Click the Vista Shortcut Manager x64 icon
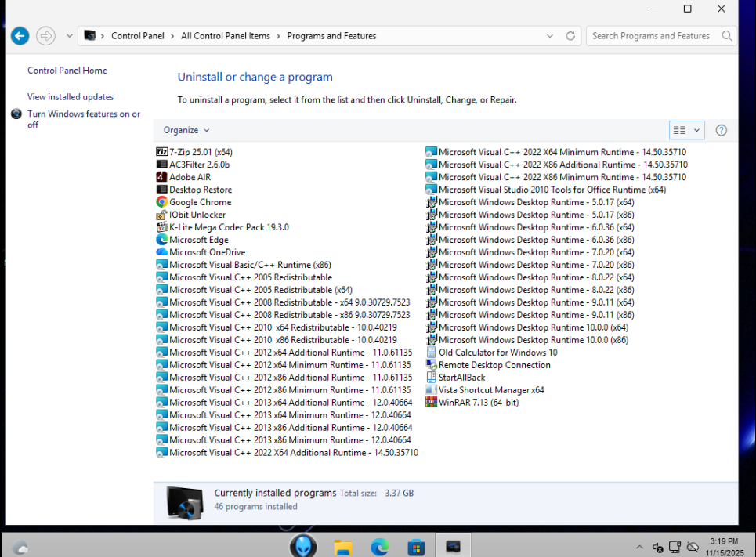This screenshot has height=557, width=756. 431,390
